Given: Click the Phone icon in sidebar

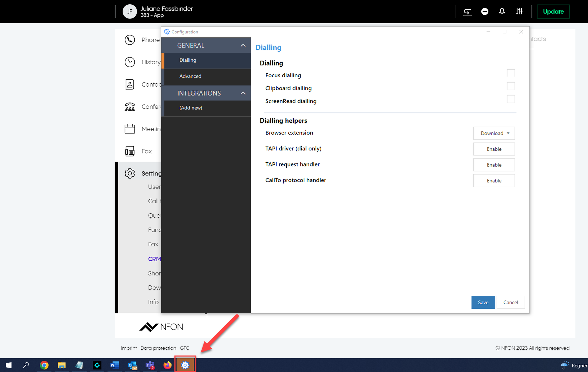Looking at the screenshot, I should [130, 40].
